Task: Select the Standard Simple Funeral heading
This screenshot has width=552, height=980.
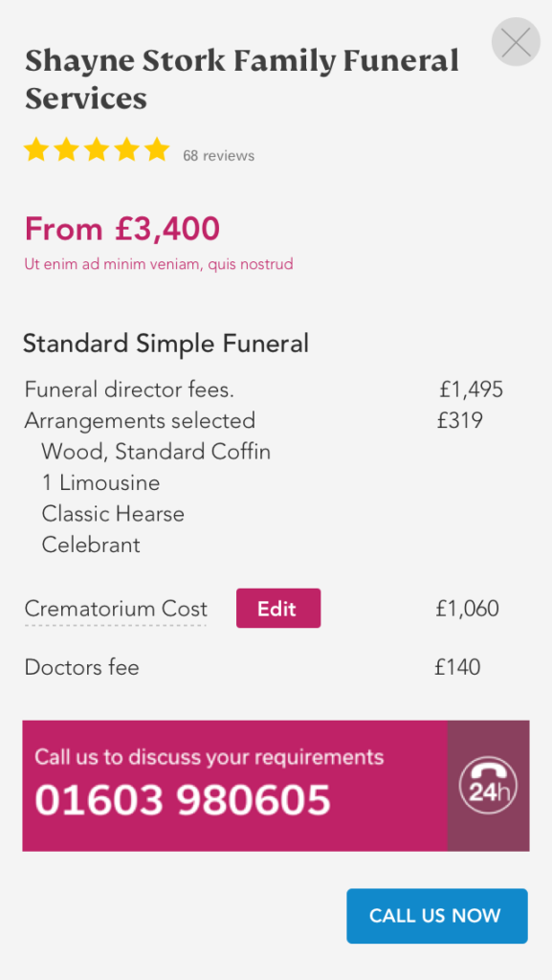Action: pyautogui.click(x=166, y=344)
